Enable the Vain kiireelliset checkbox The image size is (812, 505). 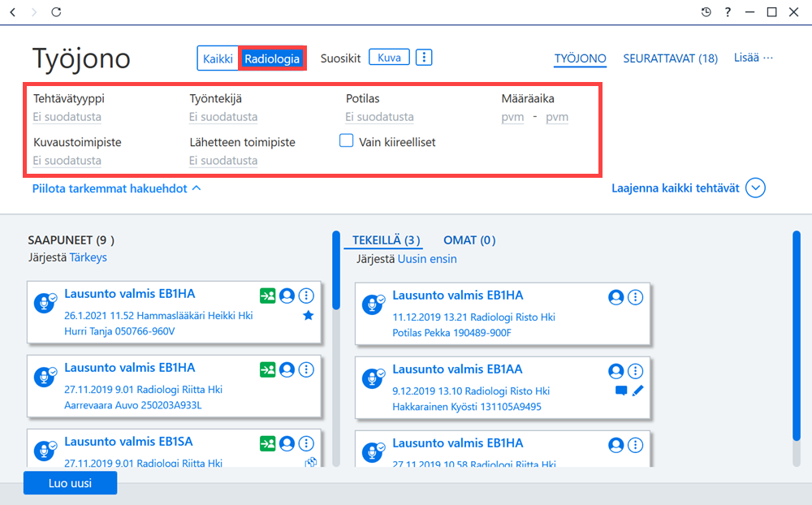click(x=346, y=141)
